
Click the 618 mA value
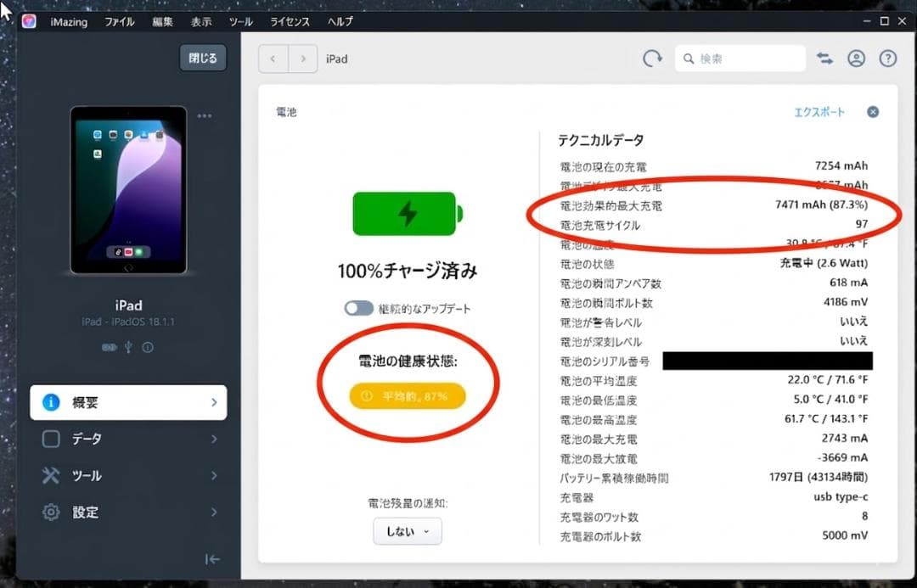[848, 283]
